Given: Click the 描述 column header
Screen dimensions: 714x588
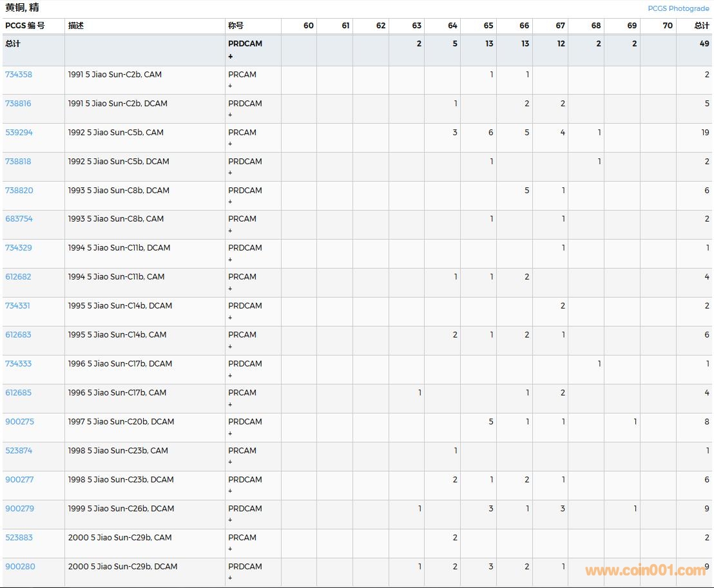Looking at the screenshot, I should click(76, 26).
